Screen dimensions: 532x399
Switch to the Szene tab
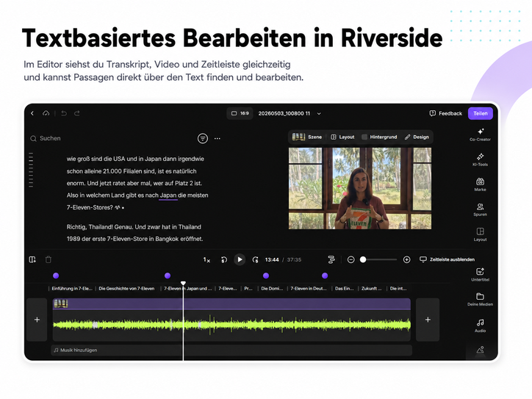tap(307, 137)
